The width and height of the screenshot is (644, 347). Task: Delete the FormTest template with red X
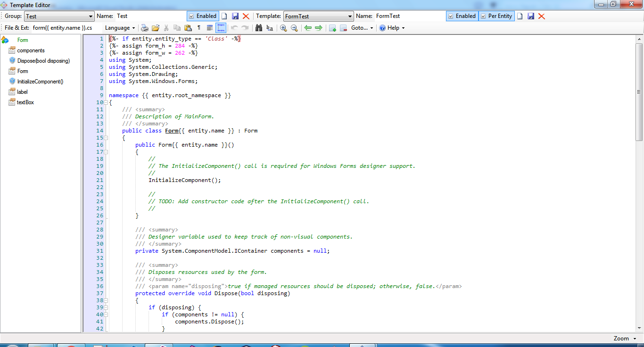[541, 16]
